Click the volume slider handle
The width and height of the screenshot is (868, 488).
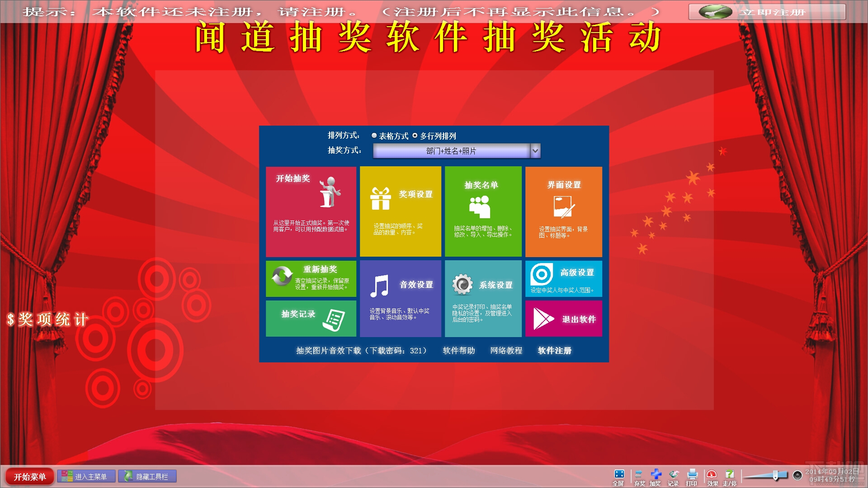pos(775,475)
